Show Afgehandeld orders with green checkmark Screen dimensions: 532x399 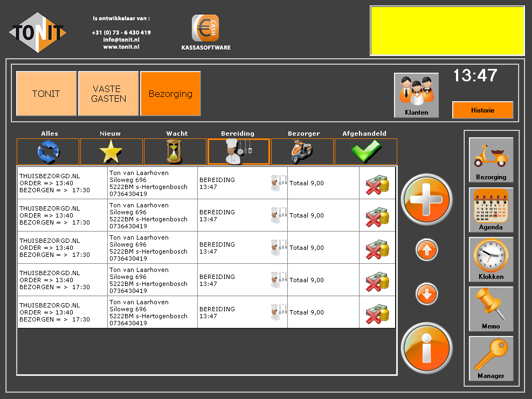[365, 151]
